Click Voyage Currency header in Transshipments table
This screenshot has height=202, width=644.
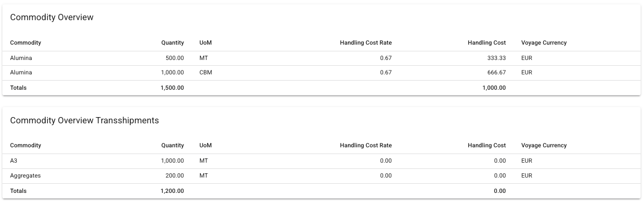[x=544, y=145]
